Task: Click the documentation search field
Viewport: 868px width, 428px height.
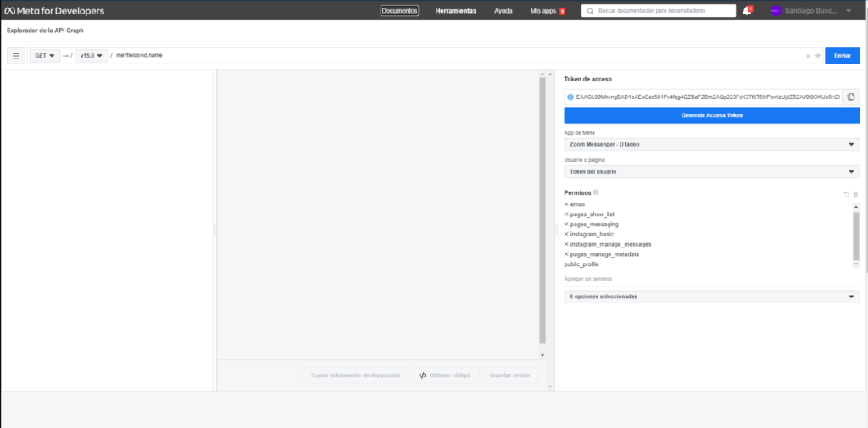Action: point(658,11)
